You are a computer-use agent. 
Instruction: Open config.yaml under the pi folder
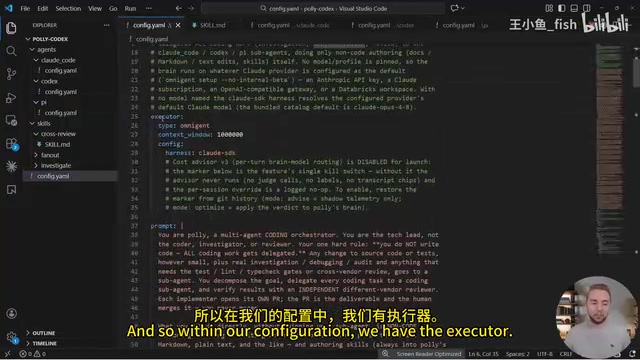coord(60,113)
